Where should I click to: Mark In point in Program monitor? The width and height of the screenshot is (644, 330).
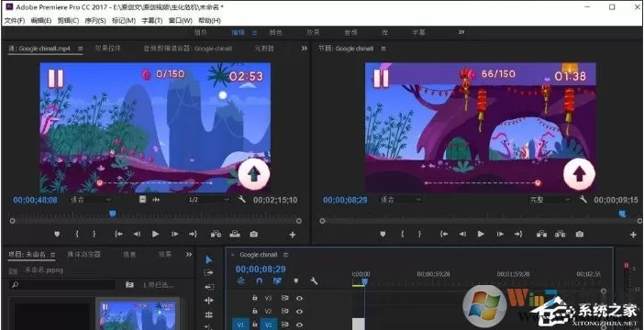tap(402, 234)
